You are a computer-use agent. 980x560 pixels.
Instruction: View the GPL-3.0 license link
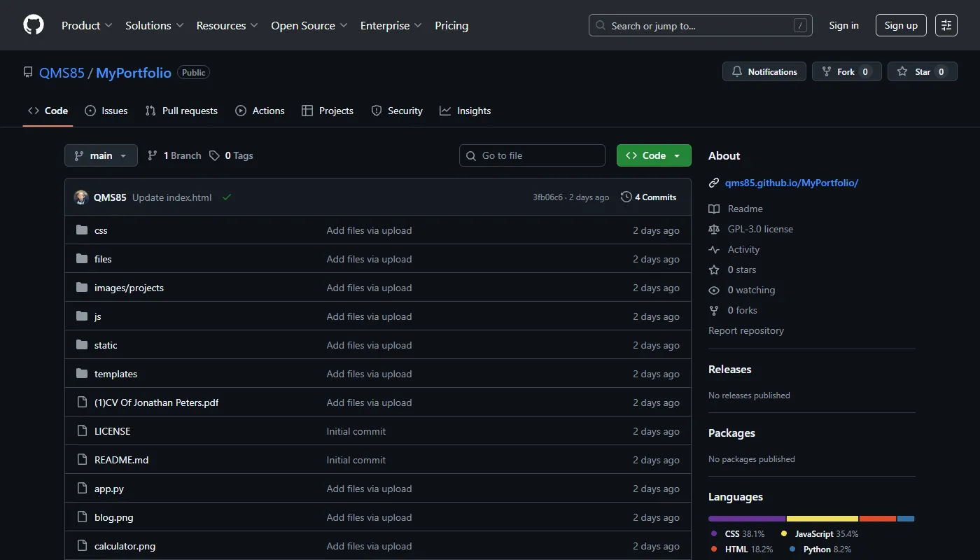[x=750, y=229]
